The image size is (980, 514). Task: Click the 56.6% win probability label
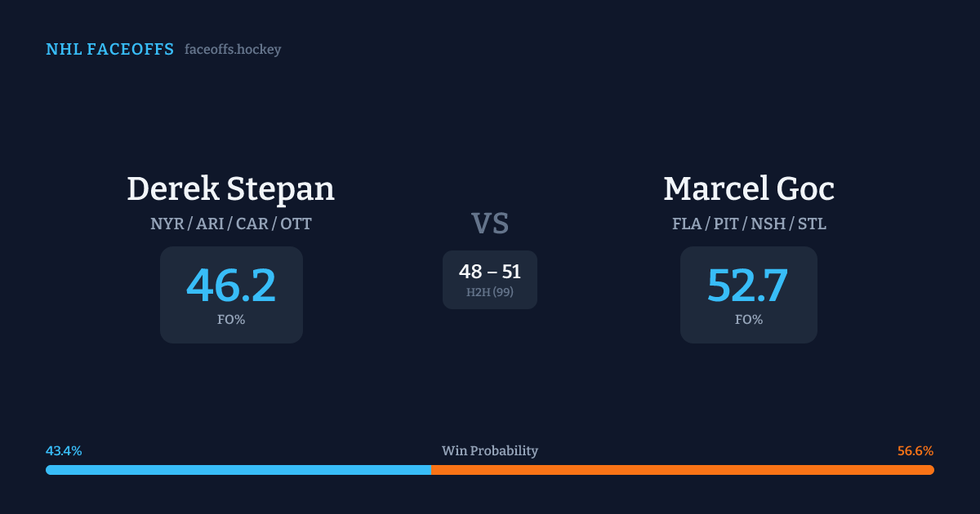[915, 451]
